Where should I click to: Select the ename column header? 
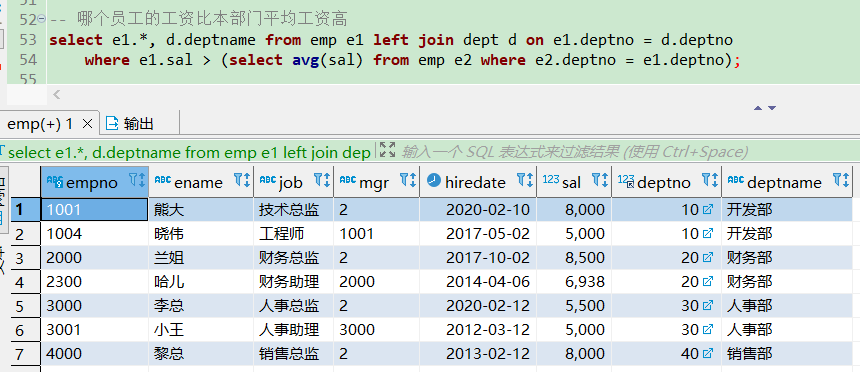click(x=201, y=181)
